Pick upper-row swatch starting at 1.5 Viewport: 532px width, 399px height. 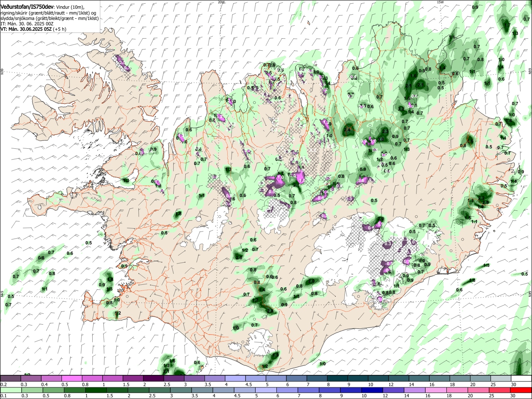point(133,379)
